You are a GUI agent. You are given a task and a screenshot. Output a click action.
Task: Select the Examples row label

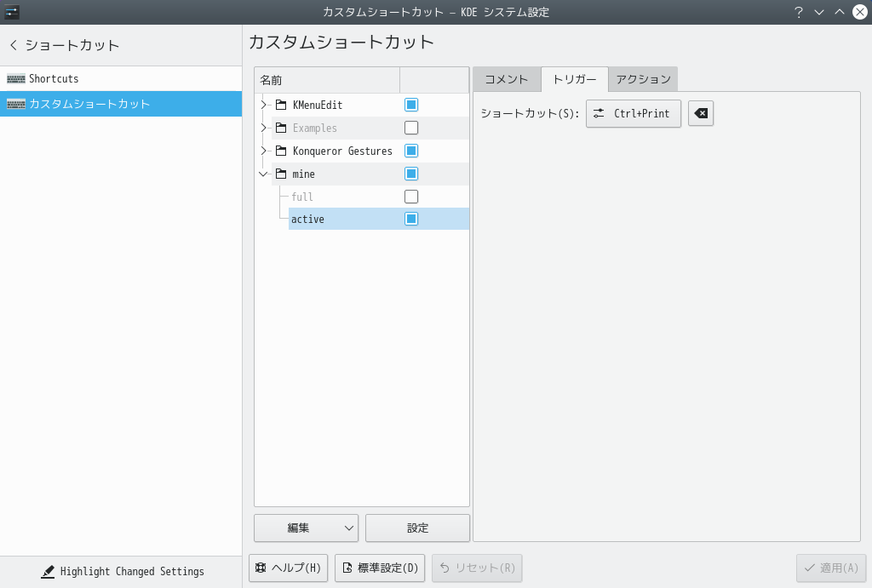(315, 128)
